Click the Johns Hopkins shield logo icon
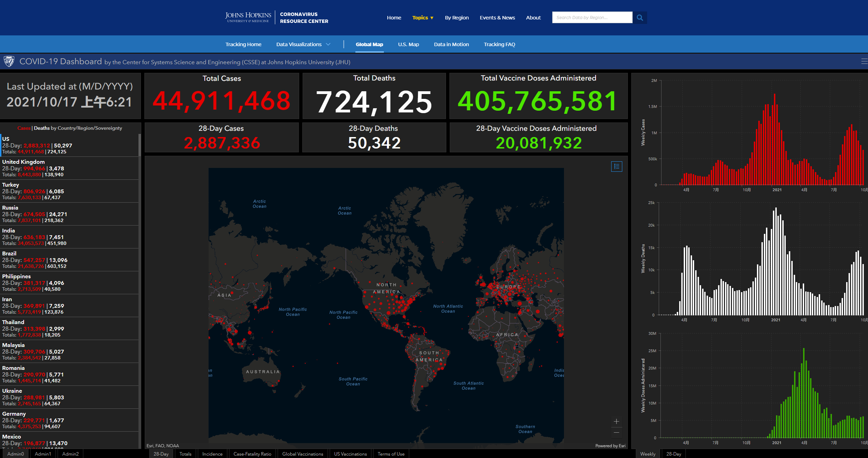 point(9,62)
